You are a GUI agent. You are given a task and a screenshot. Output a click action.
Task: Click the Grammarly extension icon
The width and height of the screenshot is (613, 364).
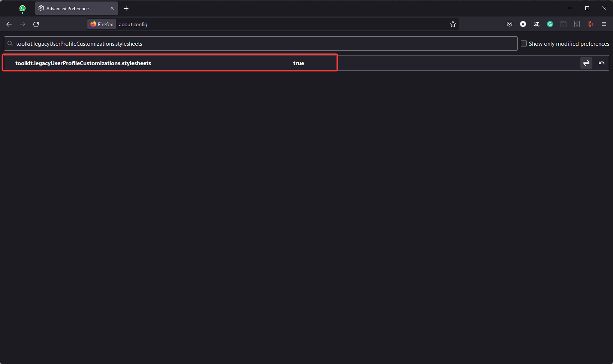pos(550,24)
